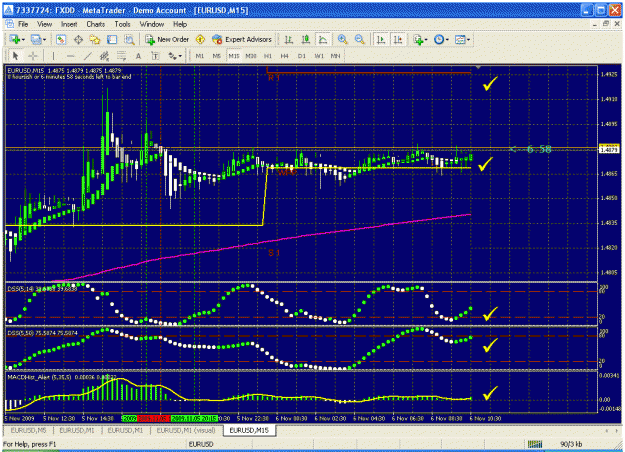Open the Navigator panel icon
Image resolution: width=625 pixels, height=452 pixels.
point(95,39)
